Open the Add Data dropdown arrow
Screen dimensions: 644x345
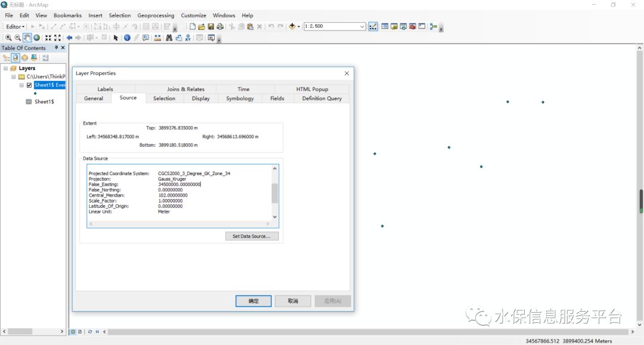[x=299, y=26]
